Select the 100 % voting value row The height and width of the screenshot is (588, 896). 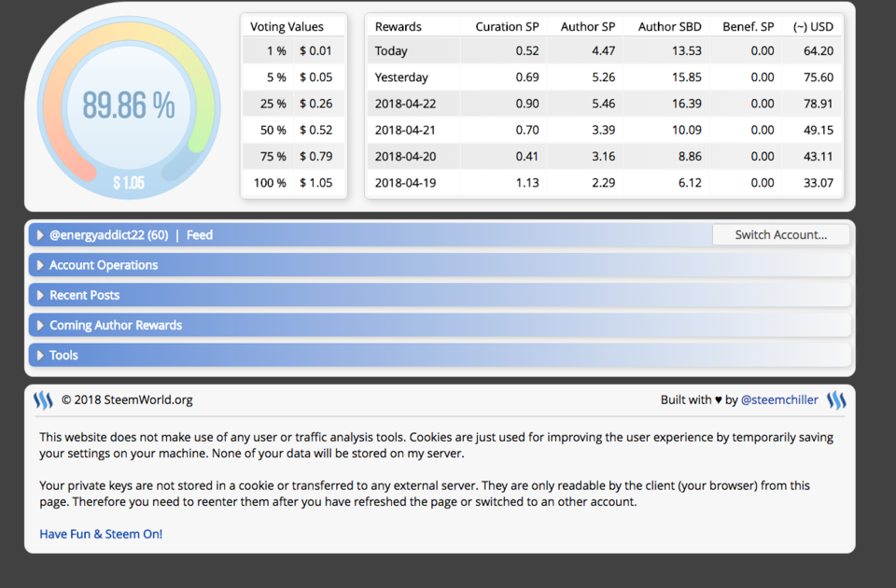[294, 183]
